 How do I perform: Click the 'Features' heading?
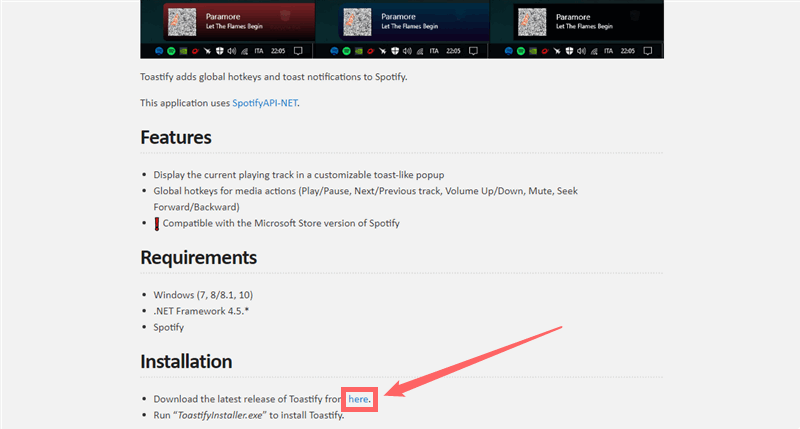176,137
